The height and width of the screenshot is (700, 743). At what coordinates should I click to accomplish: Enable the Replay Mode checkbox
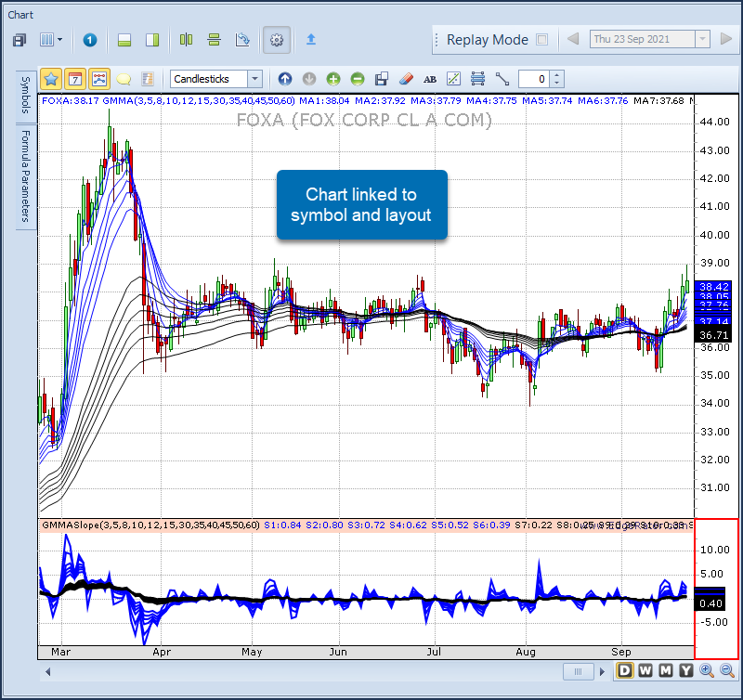point(541,39)
